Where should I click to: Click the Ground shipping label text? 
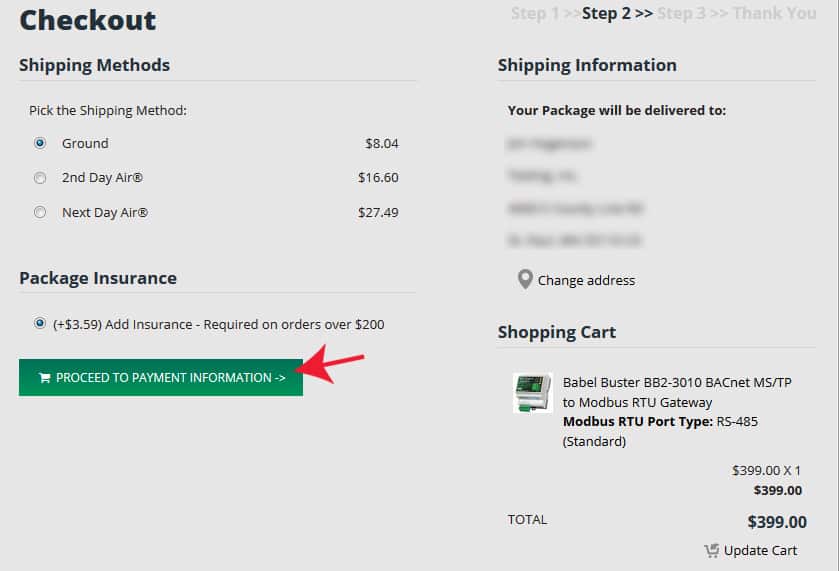coord(85,143)
